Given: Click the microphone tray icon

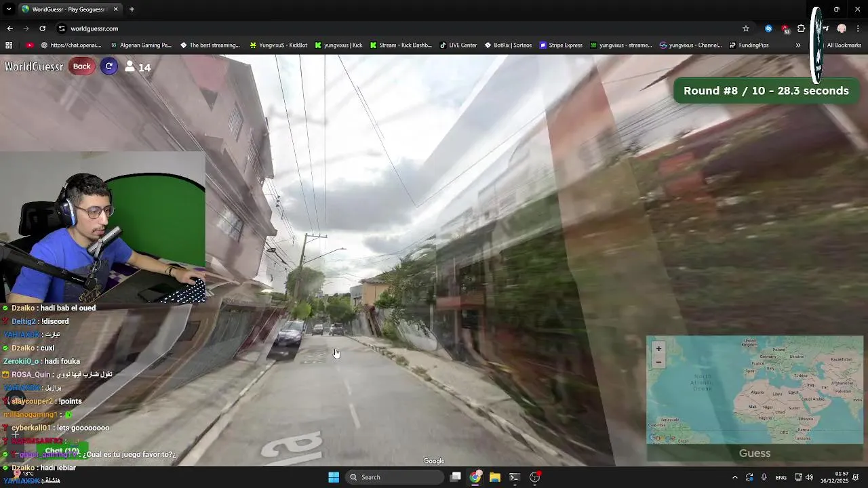Looking at the screenshot, I should pos(764,477).
